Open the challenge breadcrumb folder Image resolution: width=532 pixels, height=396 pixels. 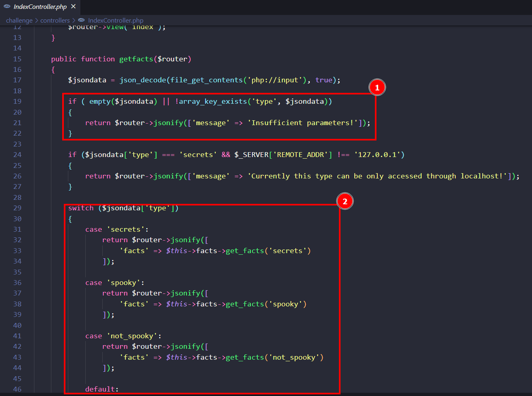click(19, 20)
